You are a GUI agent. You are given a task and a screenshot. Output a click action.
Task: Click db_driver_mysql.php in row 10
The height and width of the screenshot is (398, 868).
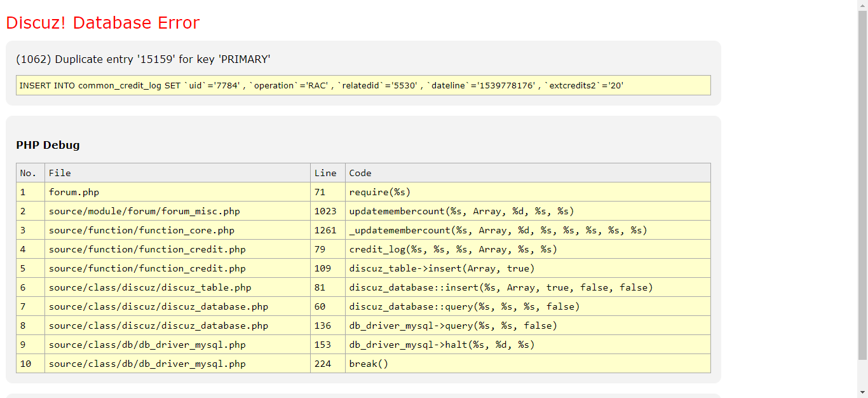[147, 364]
